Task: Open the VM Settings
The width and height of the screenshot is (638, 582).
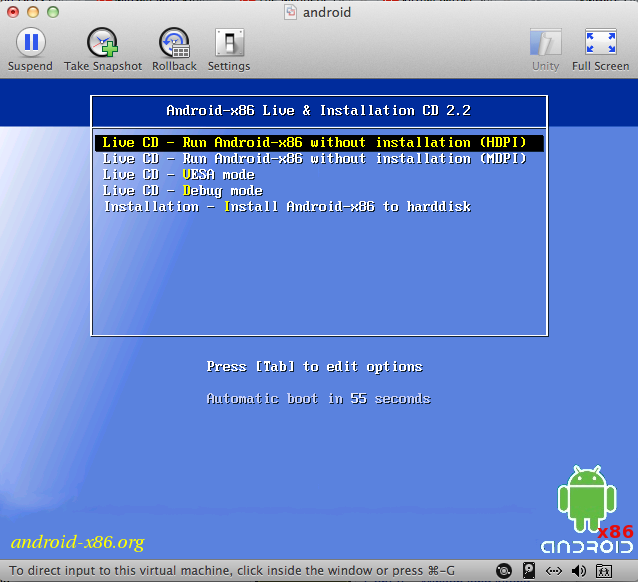Action: tap(229, 49)
